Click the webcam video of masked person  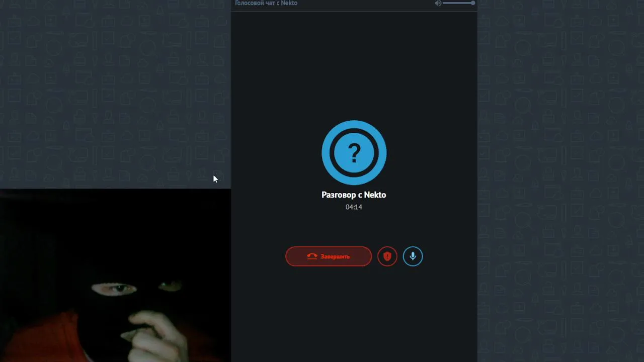115,276
